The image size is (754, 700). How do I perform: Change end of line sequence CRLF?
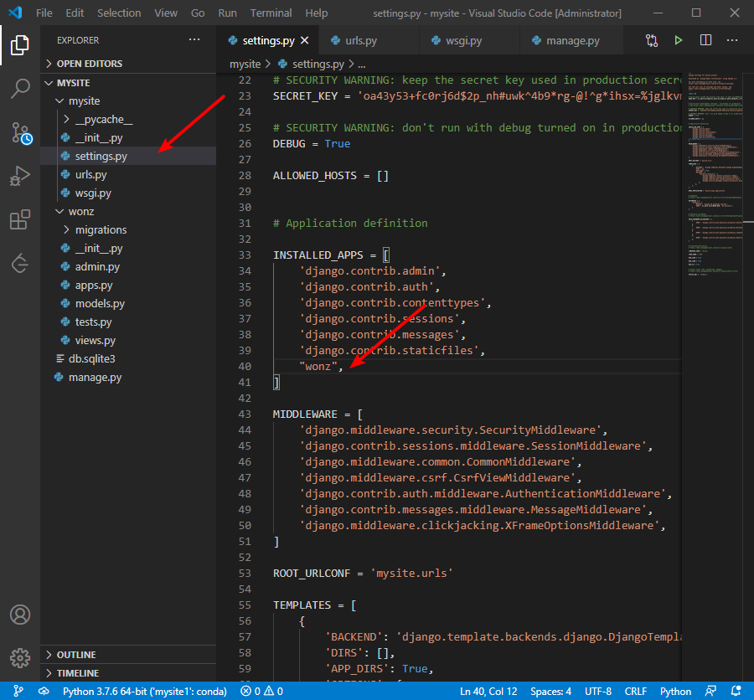click(635, 692)
